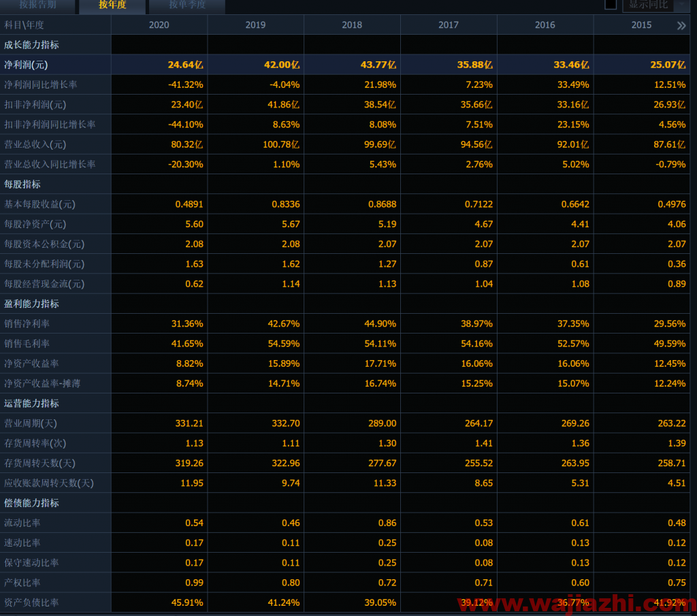The width and height of the screenshot is (697, 616).
Task: Select the 销售净利率 row label
Action: pos(27,323)
